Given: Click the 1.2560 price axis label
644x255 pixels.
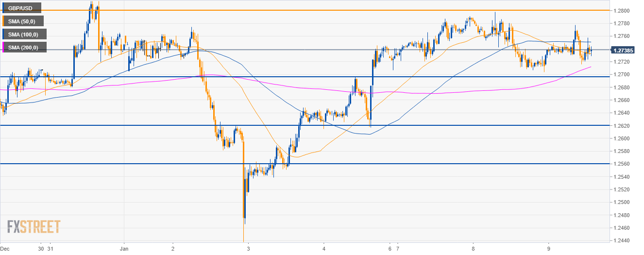Looking at the screenshot, I should [622, 164].
